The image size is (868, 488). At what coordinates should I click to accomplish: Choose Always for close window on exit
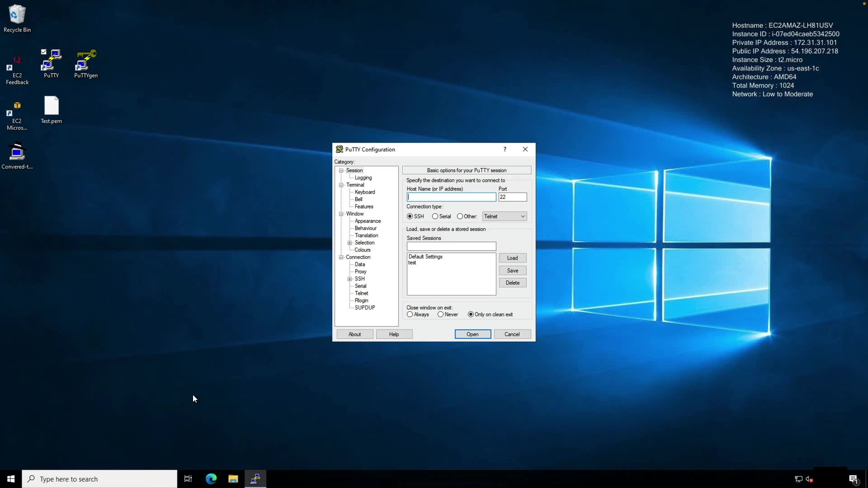410,314
